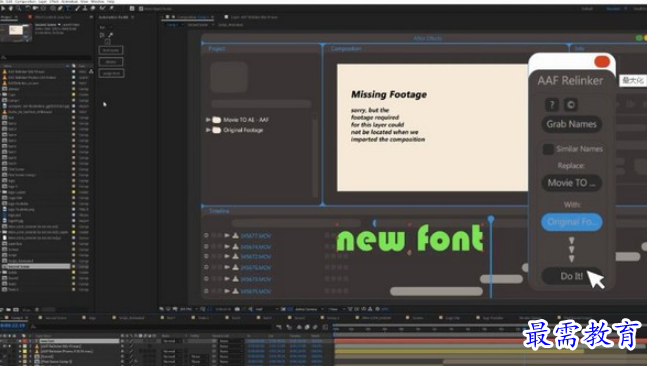
Task: Toggle visibility eye of the bottom 345675.MOV layer
Action: tap(206, 291)
